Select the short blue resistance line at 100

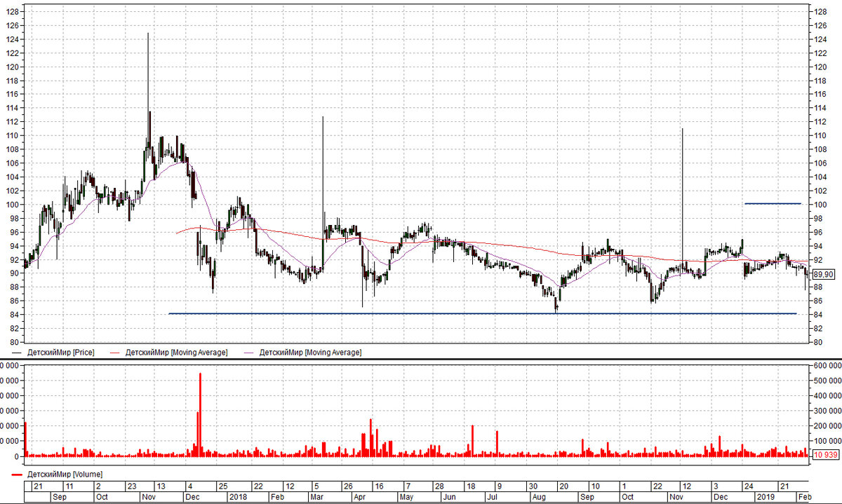pyautogui.click(x=773, y=203)
